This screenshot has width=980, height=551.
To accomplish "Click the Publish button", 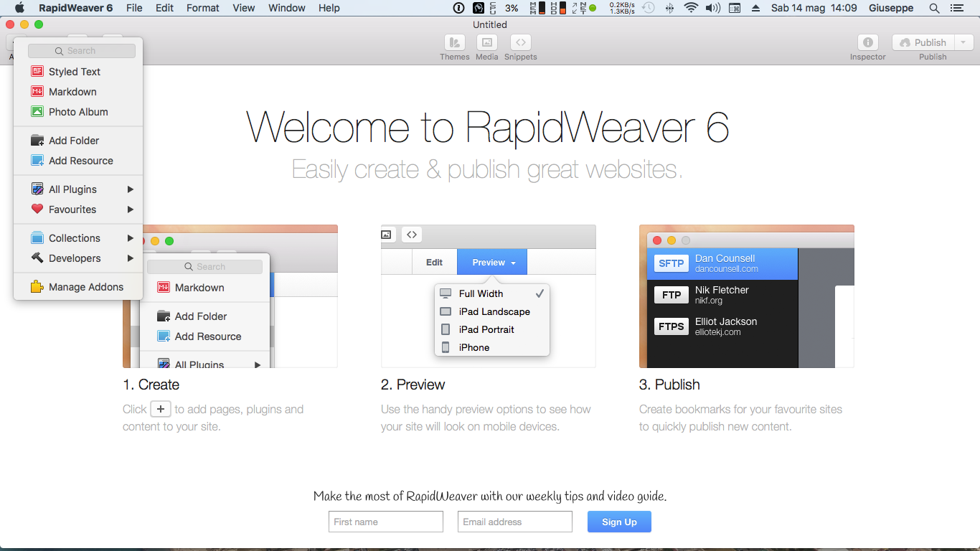I will [923, 42].
